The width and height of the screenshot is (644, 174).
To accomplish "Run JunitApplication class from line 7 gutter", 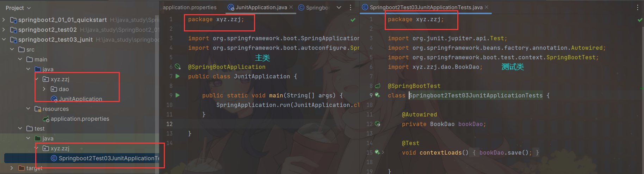I will pyautogui.click(x=178, y=76).
